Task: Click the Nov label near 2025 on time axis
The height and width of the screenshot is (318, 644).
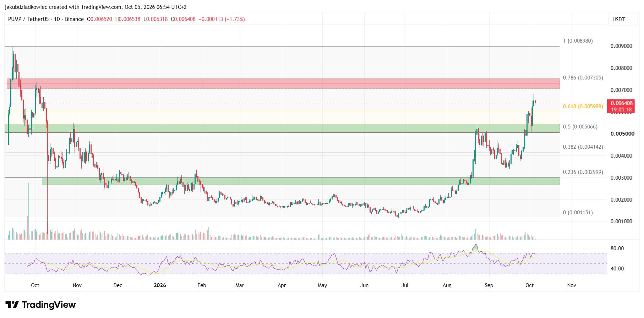Action: [77, 285]
